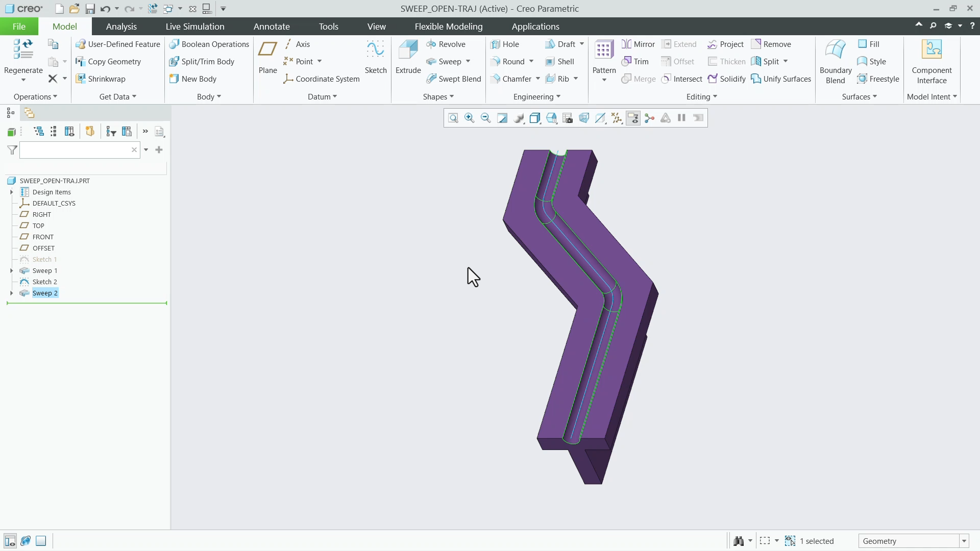Viewport: 980px width, 551px height.
Task: Click New Body button
Action: pyautogui.click(x=193, y=79)
